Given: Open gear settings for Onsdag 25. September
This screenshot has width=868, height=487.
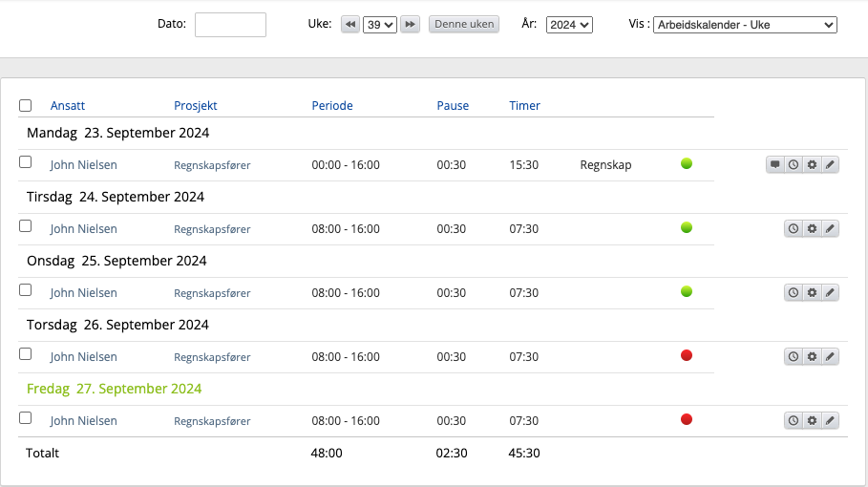Looking at the screenshot, I should click(812, 293).
